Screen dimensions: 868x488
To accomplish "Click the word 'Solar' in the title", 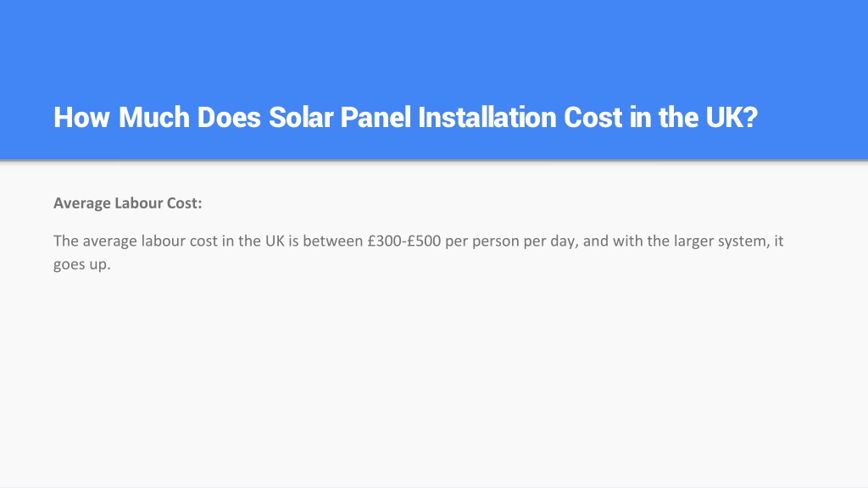I will point(301,117).
